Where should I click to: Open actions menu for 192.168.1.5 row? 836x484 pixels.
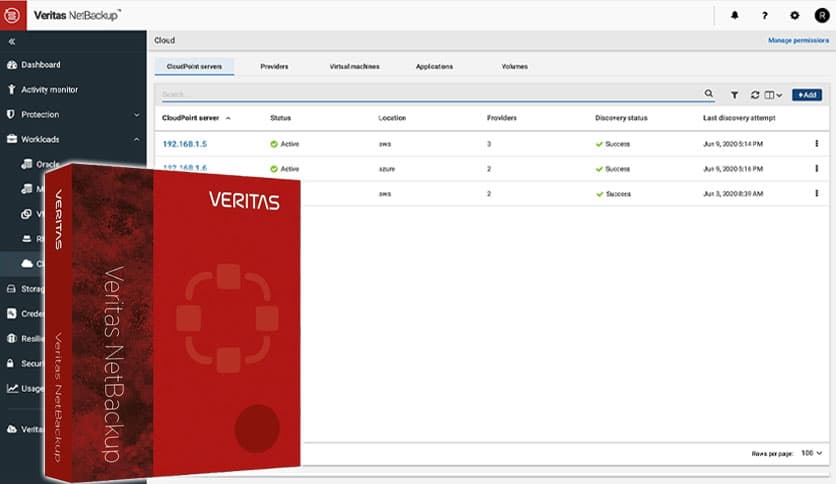(816, 143)
